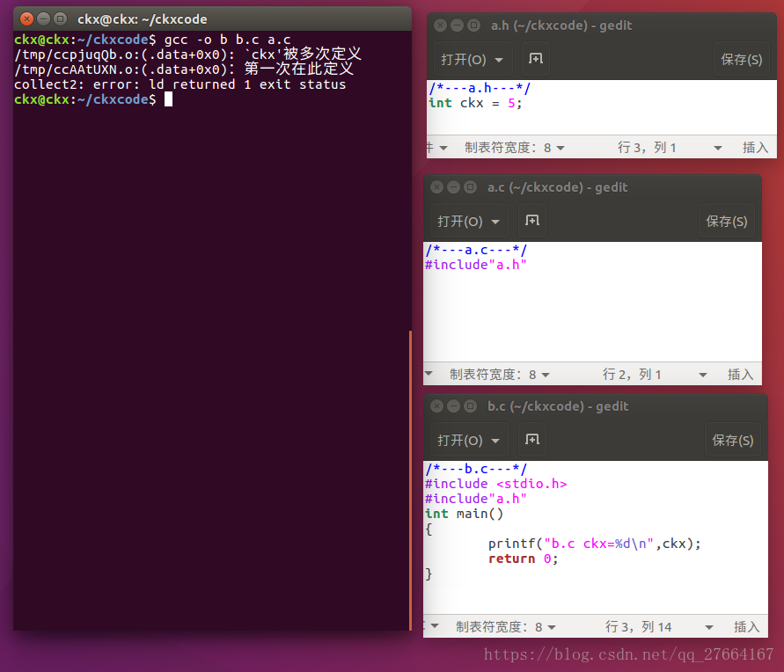Minimize the a.h gedit window
The width and height of the screenshot is (784, 672).
tap(457, 25)
